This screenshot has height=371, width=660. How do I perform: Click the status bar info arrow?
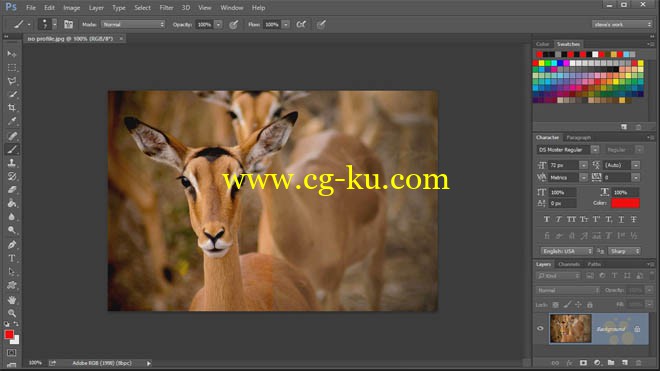point(149,363)
